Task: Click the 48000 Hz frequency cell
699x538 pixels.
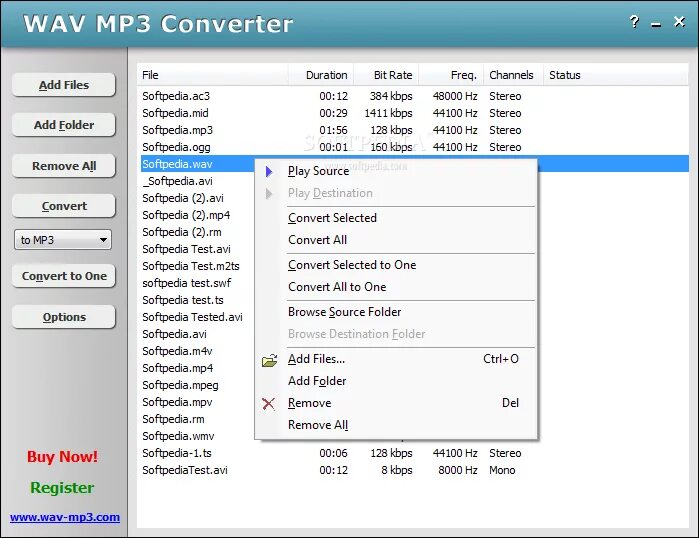Action: 455,96
